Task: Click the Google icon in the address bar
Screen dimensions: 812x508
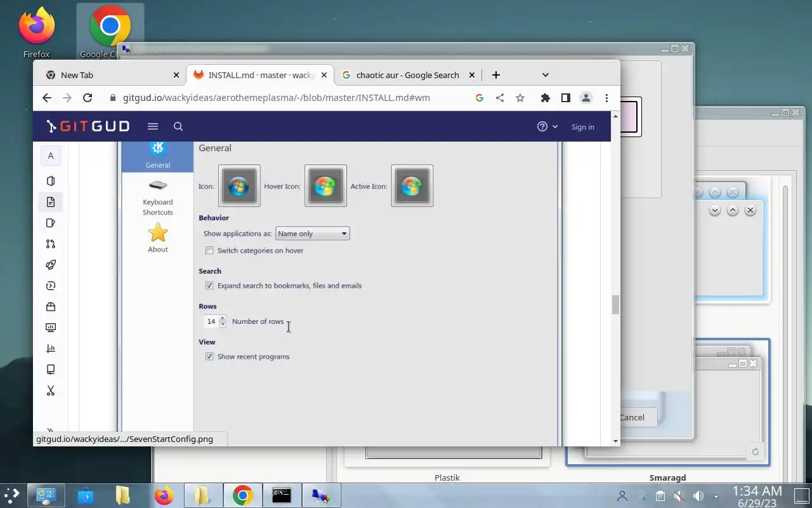Action: [480, 98]
